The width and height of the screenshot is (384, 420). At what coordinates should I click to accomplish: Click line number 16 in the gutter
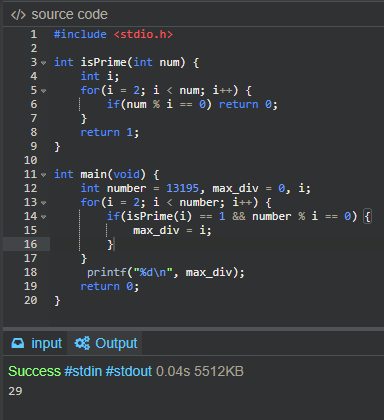(30, 244)
